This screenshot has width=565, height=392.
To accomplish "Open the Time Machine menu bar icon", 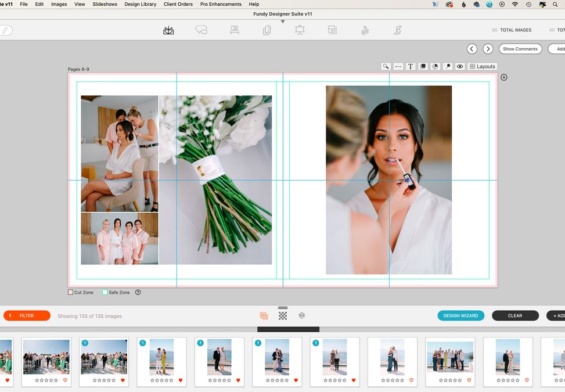I will coord(529,4).
